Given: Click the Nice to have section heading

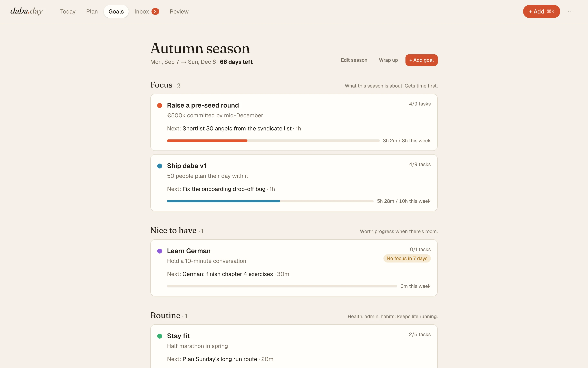Looking at the screenshot, I should tap(174, 230).
